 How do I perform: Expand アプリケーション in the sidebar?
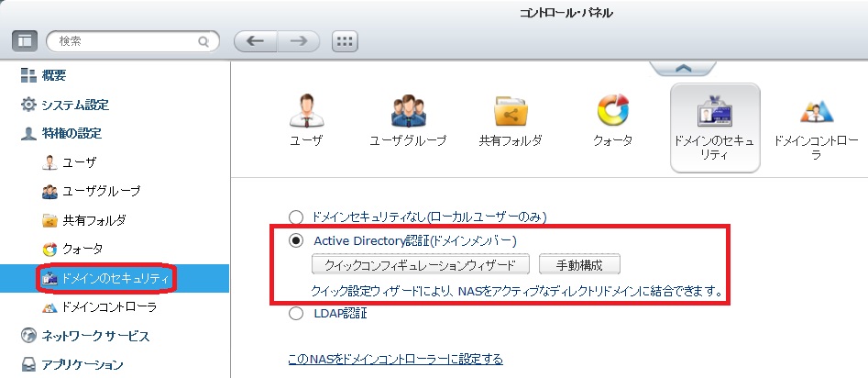[82, 365]
